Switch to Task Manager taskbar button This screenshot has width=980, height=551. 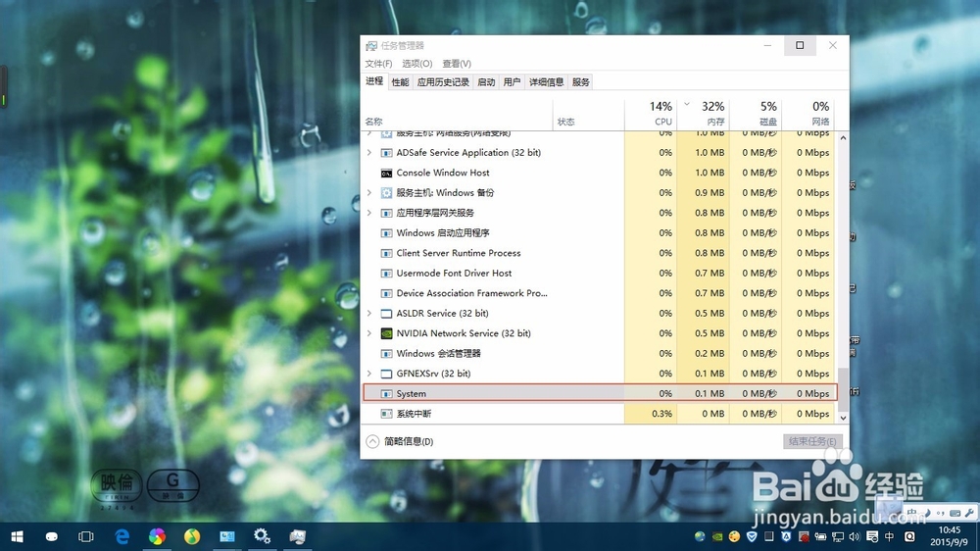click(x=298, y=536)
